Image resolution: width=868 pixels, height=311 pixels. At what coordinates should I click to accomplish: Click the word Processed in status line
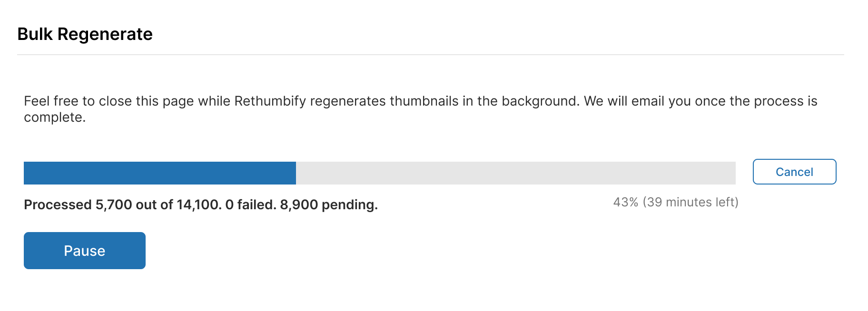tap(58, 204)
